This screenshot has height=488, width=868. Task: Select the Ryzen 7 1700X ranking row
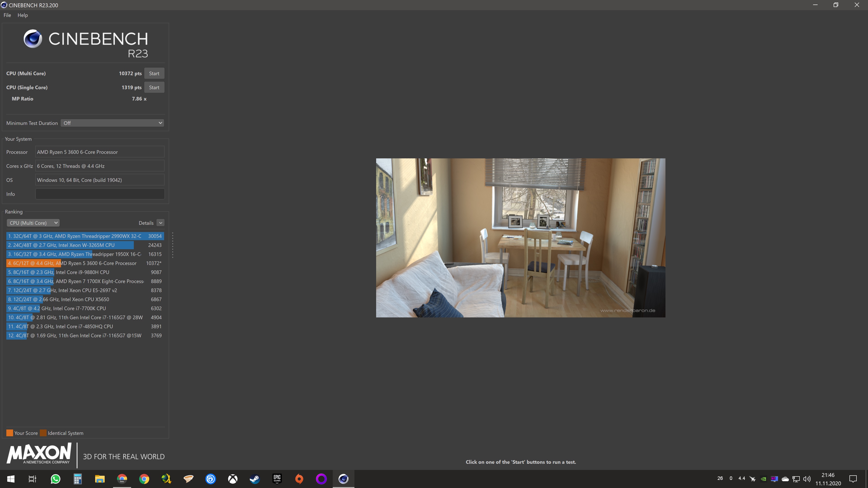coord(85,281)
